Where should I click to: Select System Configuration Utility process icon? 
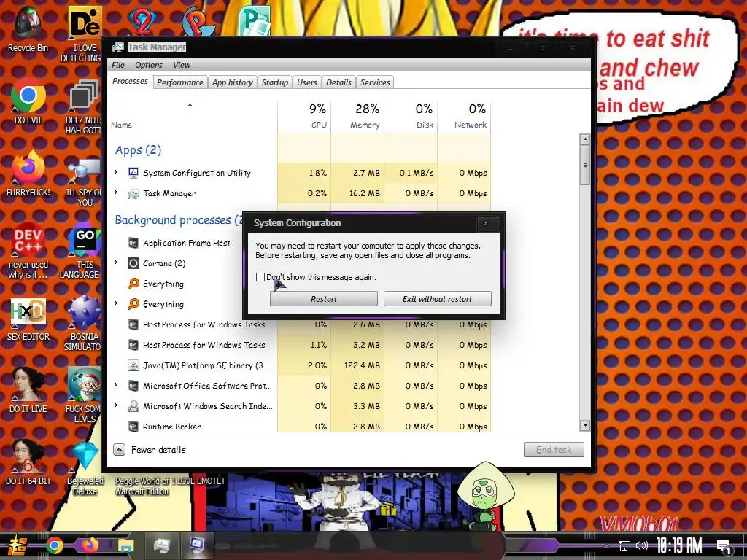coord(133,173)
